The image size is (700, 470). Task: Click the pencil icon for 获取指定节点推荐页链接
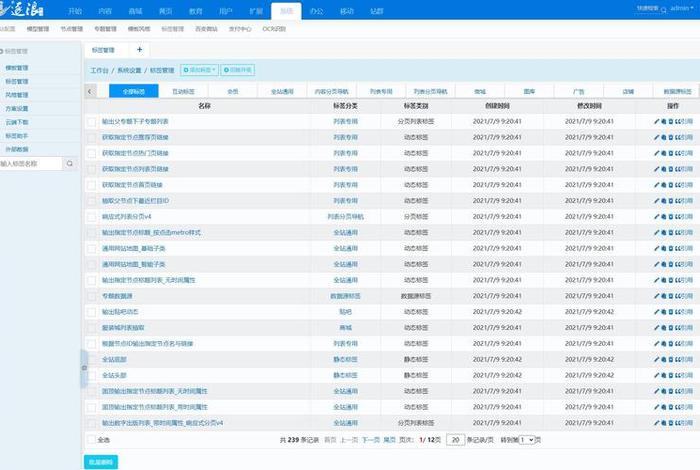coord(656,137)
